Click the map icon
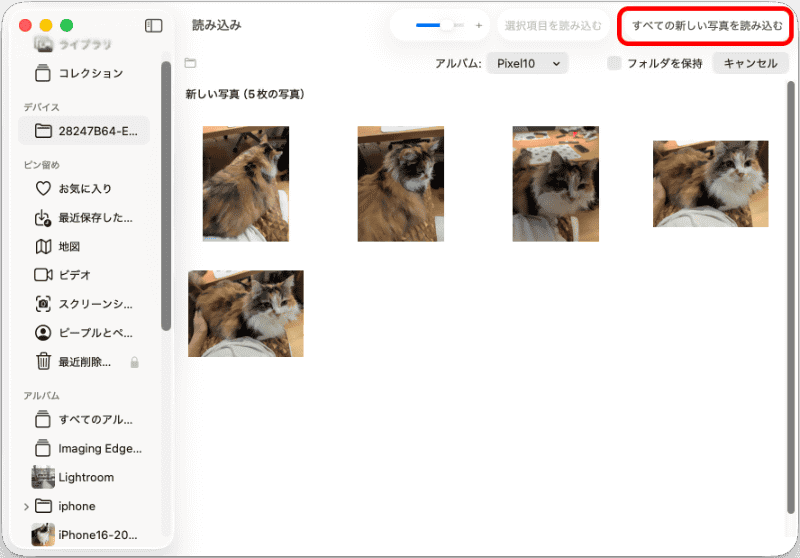 [x=43, y=247]
